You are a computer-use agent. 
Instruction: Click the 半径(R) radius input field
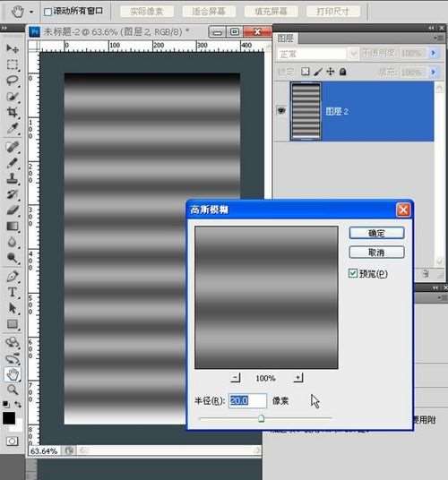point(247,400)
